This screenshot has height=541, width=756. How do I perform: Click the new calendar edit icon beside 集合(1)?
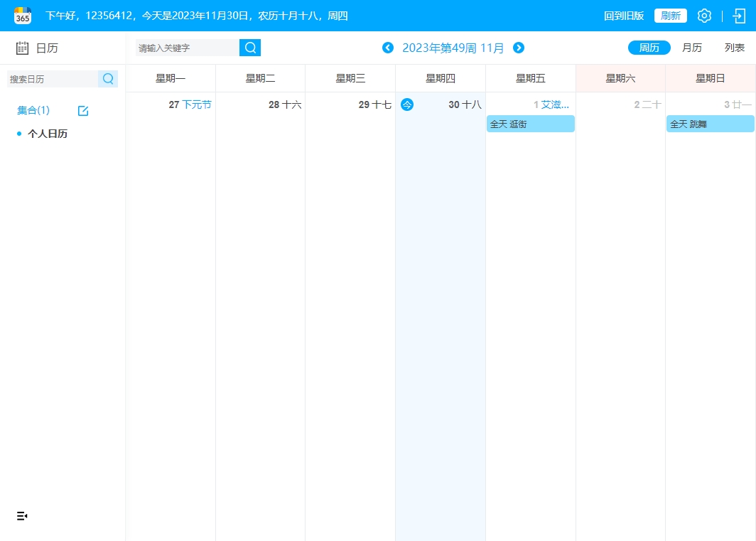coord(83,110)
